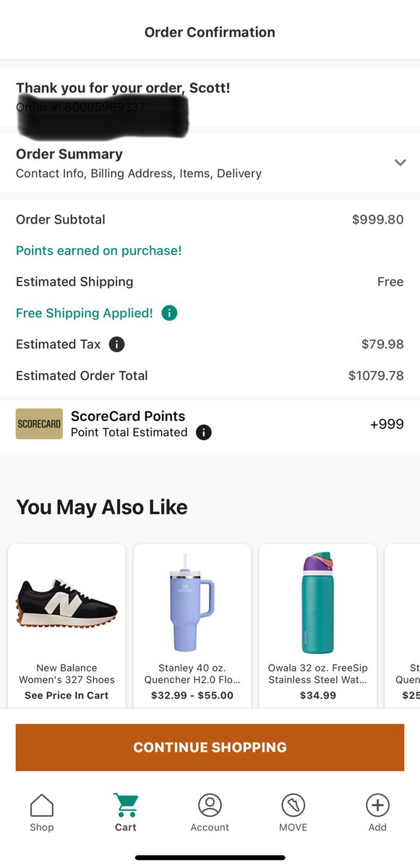The height and width of the screenshot is (868, 420).
Task: Expand Order Summary section title
Action: click(x=69, y=154)
